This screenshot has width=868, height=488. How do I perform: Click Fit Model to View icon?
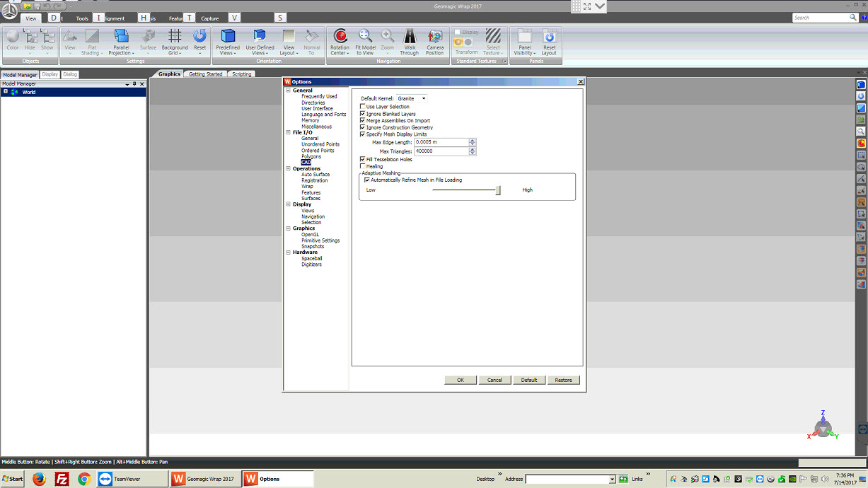point(365,36)
